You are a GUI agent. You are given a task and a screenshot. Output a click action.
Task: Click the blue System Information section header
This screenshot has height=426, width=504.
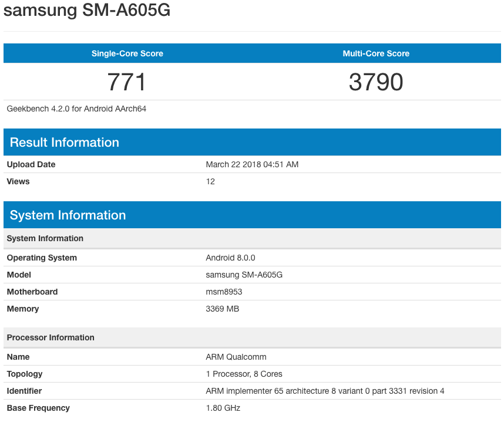pos(68,215)
